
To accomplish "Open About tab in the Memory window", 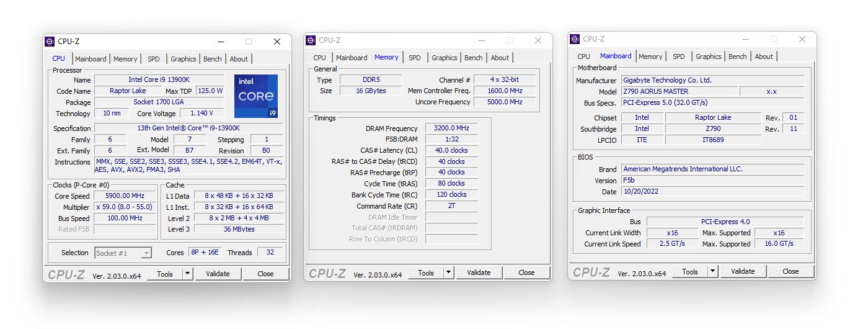I will click(500, 58).
